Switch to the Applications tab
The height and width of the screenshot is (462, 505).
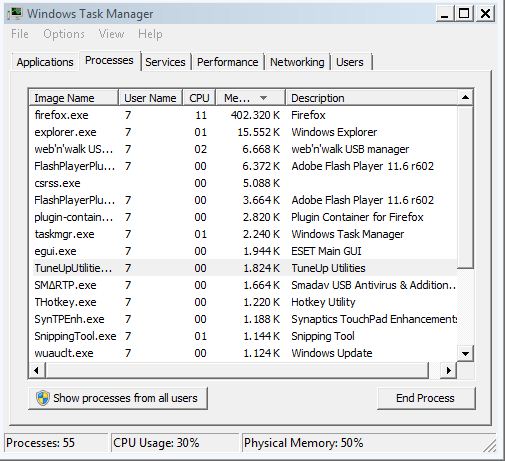(x=45, y=62)
